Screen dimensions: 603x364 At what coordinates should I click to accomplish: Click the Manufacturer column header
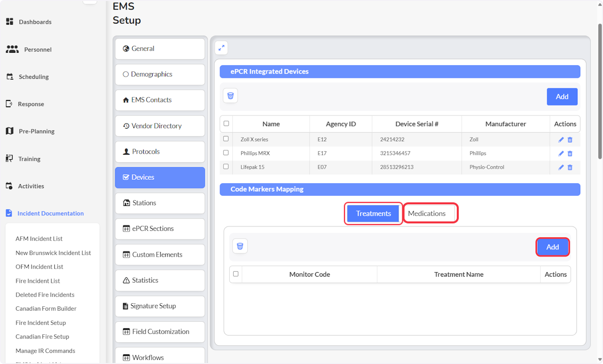tap(506, 124)
